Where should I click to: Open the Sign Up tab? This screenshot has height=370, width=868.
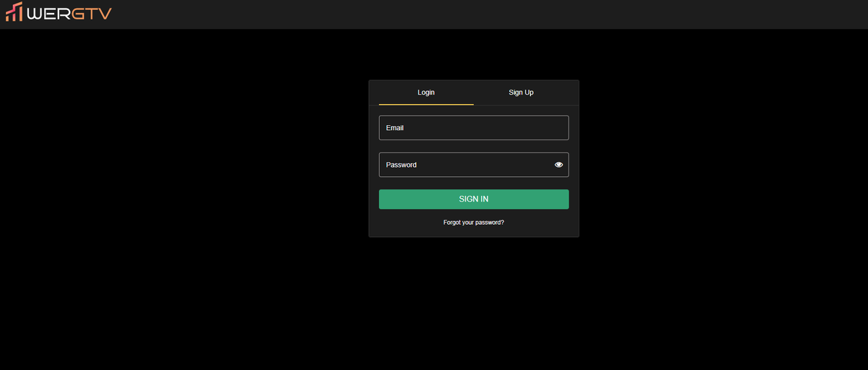pyautogui.click(x=521, y=92)
